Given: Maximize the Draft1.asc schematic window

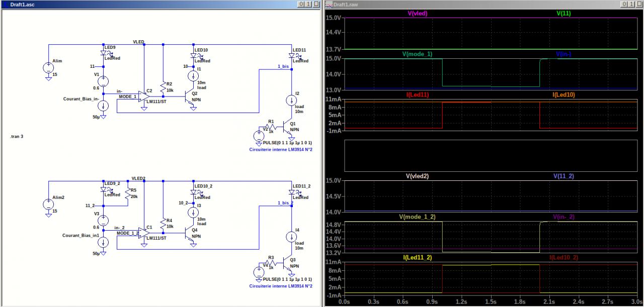Looking at the screenshot, I should click(308, 4).
